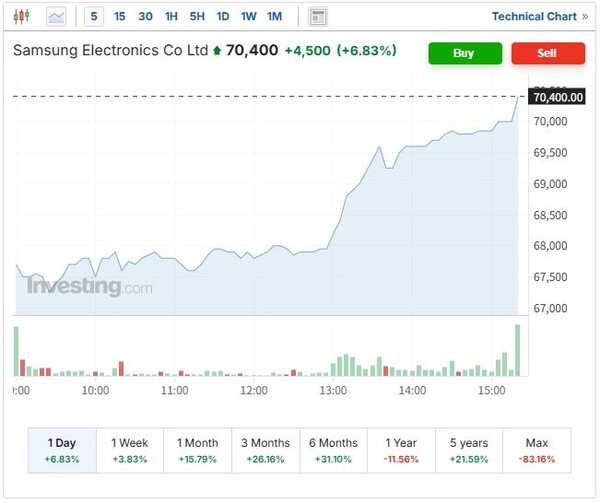Click the red Sell button
Image resolution: width=600 pixels, height=503 pixels.
click(548, 53)
